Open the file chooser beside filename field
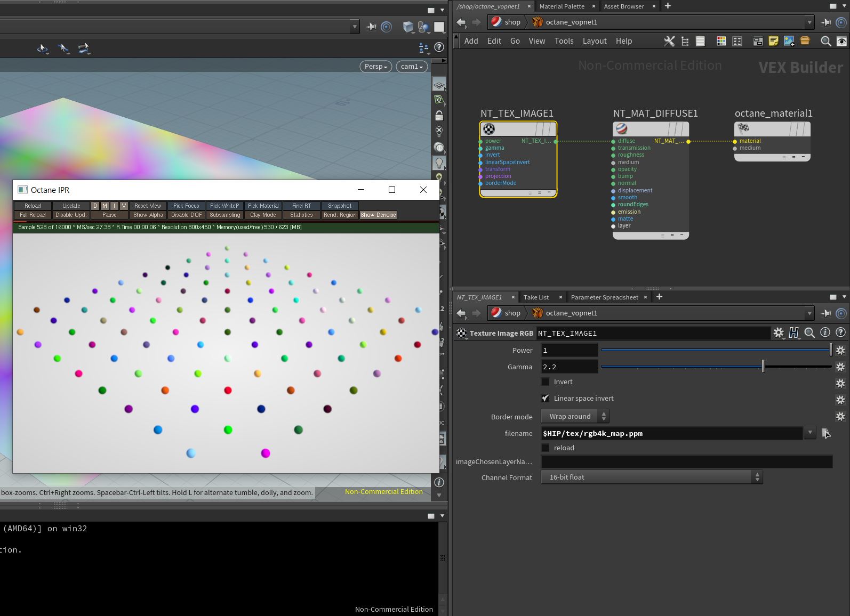 click(x=826, y=433)
